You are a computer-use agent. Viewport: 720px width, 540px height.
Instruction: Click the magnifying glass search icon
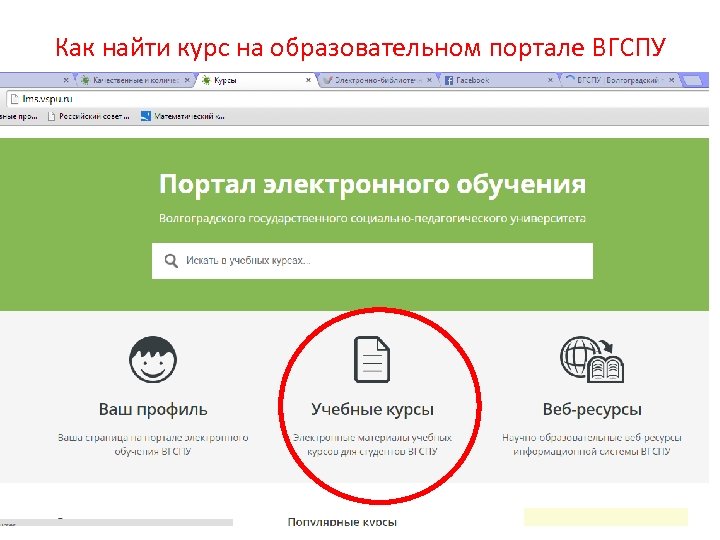[x=171, y=261]
